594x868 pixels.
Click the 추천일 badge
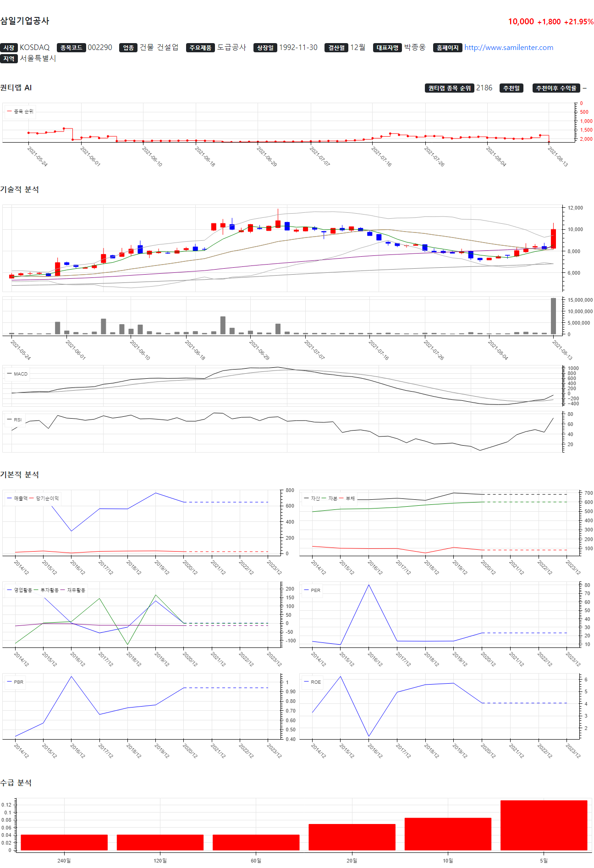click(x=511, y=88)
